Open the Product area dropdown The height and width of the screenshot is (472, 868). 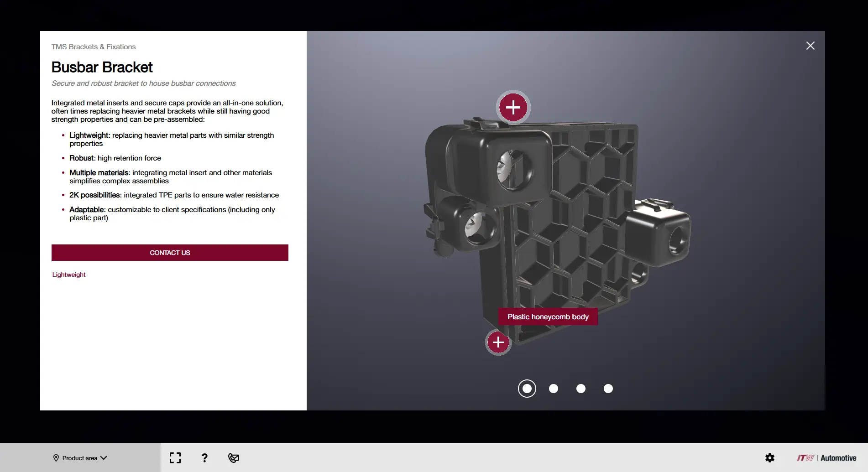[x=80, y=458]
